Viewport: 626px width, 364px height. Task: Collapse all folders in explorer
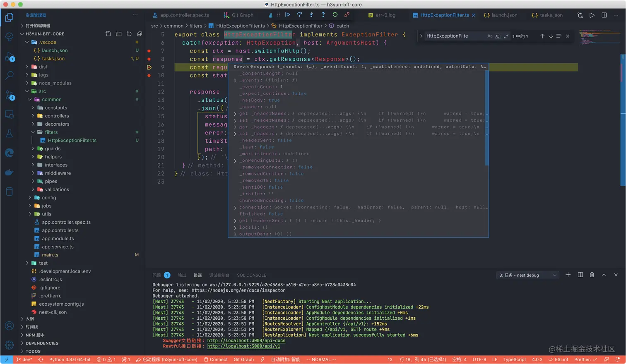(x=140, y=34)
